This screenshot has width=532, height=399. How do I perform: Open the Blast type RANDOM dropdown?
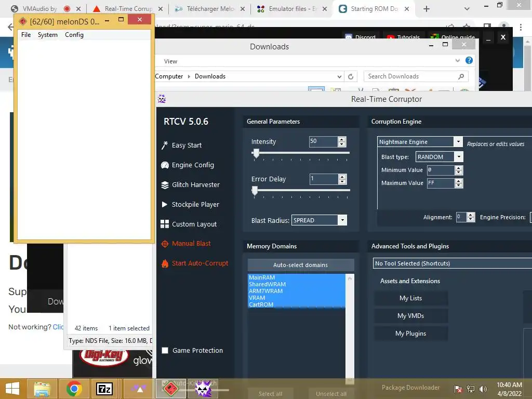pos(459,157)
